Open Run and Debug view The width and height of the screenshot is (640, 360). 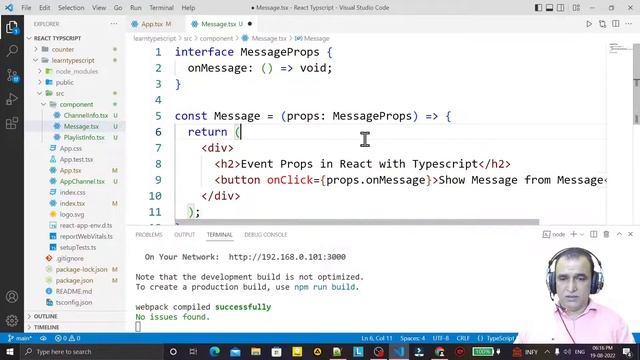click(12, 99)
